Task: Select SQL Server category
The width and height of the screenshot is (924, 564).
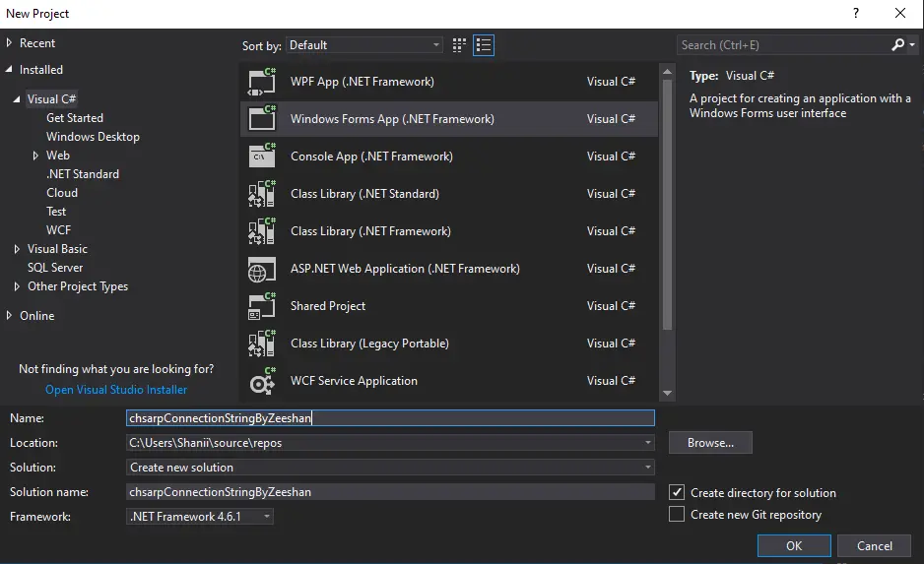Action: 55,268
